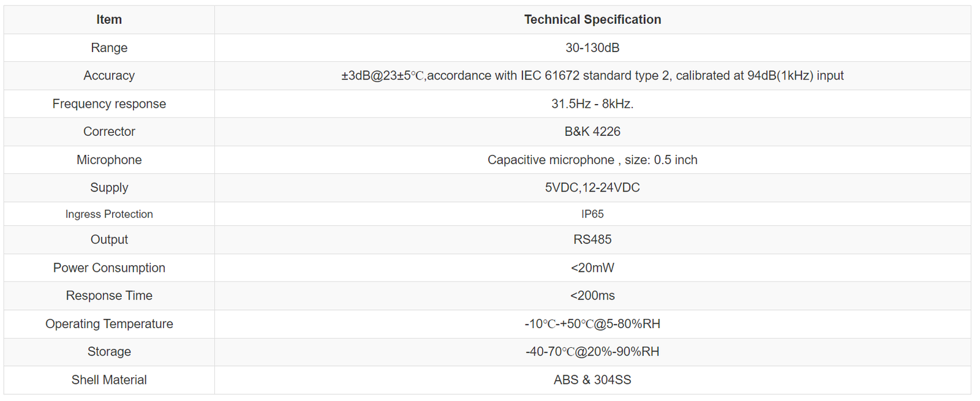Select the "Ingress Protection" label
The width and height of the screenshot is (980, 401).
(109, 214)
